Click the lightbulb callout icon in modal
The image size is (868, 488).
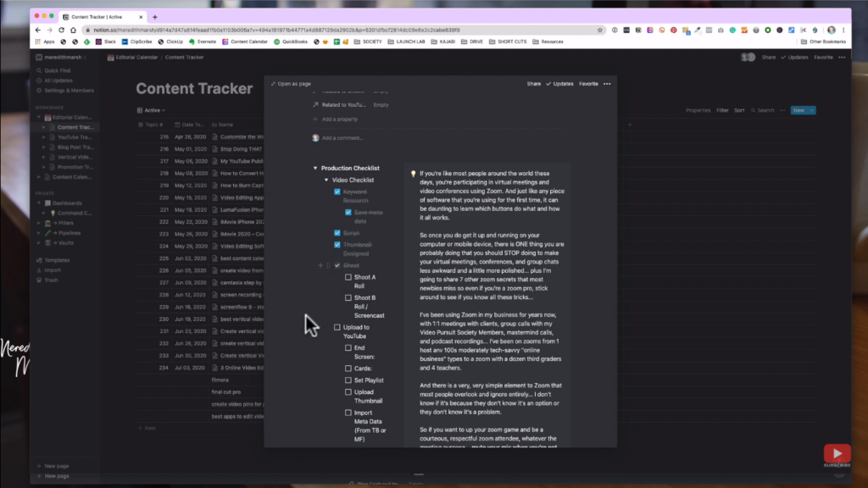click(x=413, y=174)
